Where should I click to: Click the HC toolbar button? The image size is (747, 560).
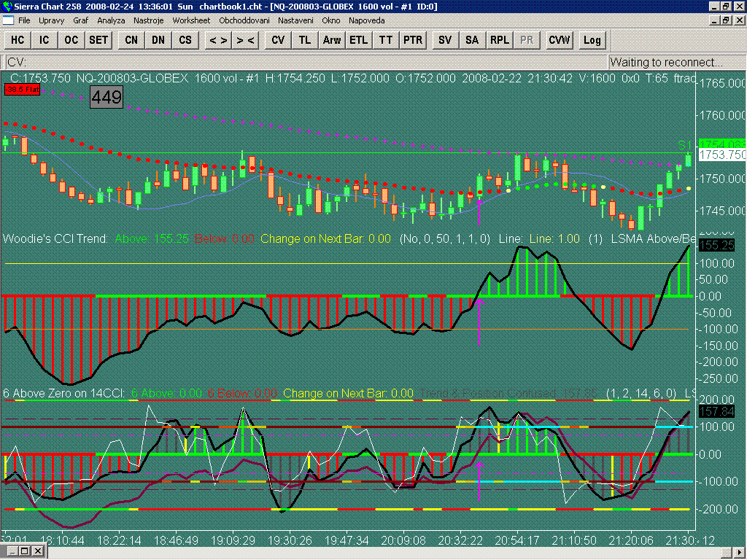[x=18, y=40]
